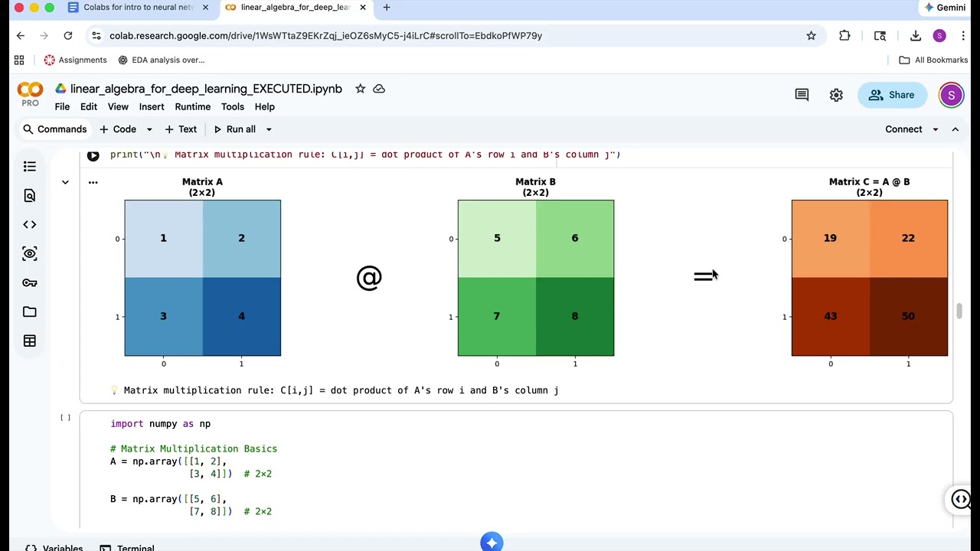Image resolution: width=980 pixels, height=551 pixels.
Task: Open the output cell options ellipsis
Action: point(93,182)
